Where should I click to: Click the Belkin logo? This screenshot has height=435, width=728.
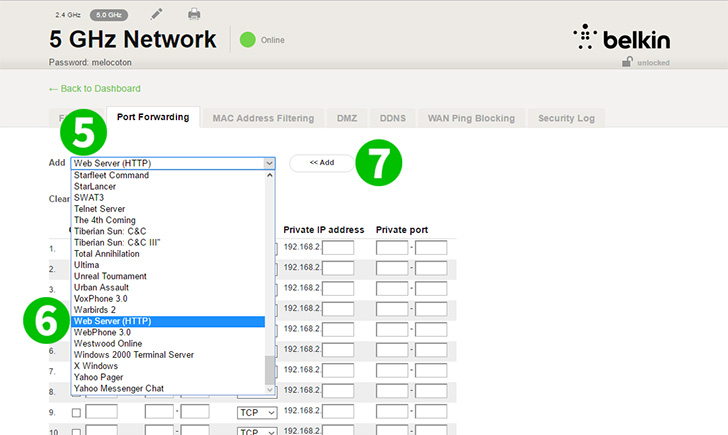tap(622, 37)
